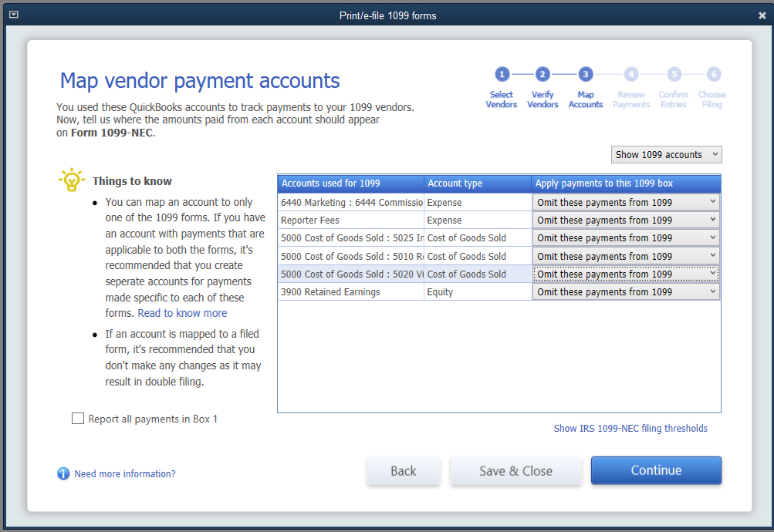
Task: Open 1099 box dropdown for 5020 Cost of Goods row
Action: pyautogui.click(x=625, y=274)
